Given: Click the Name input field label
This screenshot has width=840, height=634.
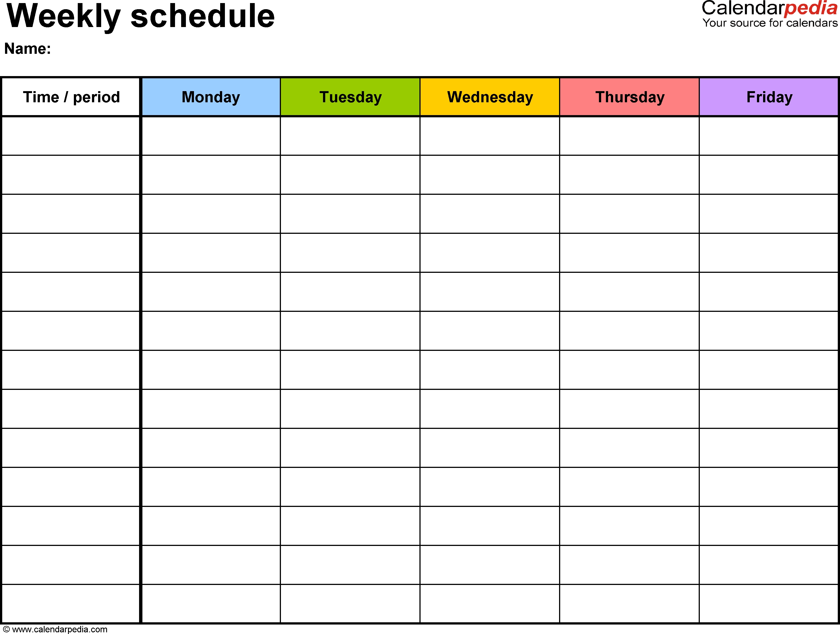Looking at the screenshot, I should (x=31, y=49).
